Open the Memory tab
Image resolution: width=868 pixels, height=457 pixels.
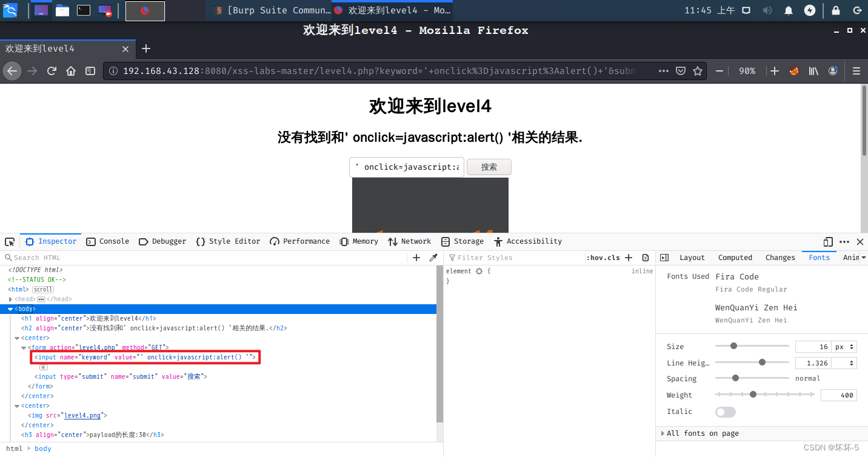(x=359, y=241)
